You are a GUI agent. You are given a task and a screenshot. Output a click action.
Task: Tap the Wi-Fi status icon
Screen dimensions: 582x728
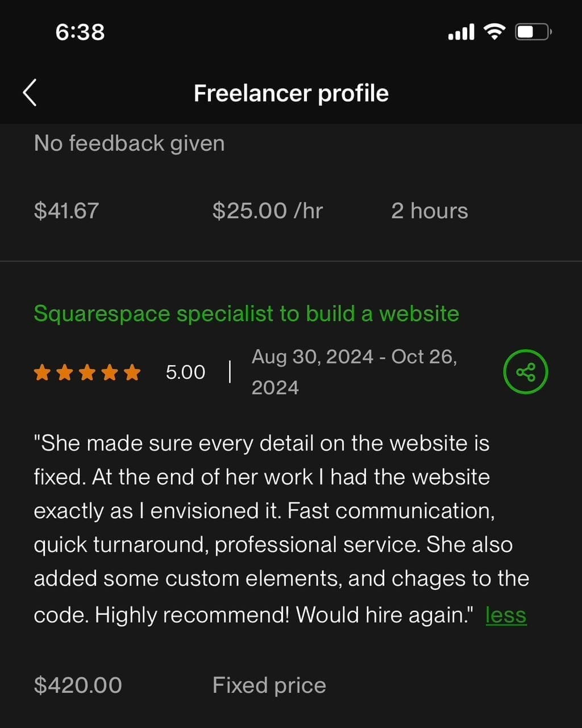494,32
